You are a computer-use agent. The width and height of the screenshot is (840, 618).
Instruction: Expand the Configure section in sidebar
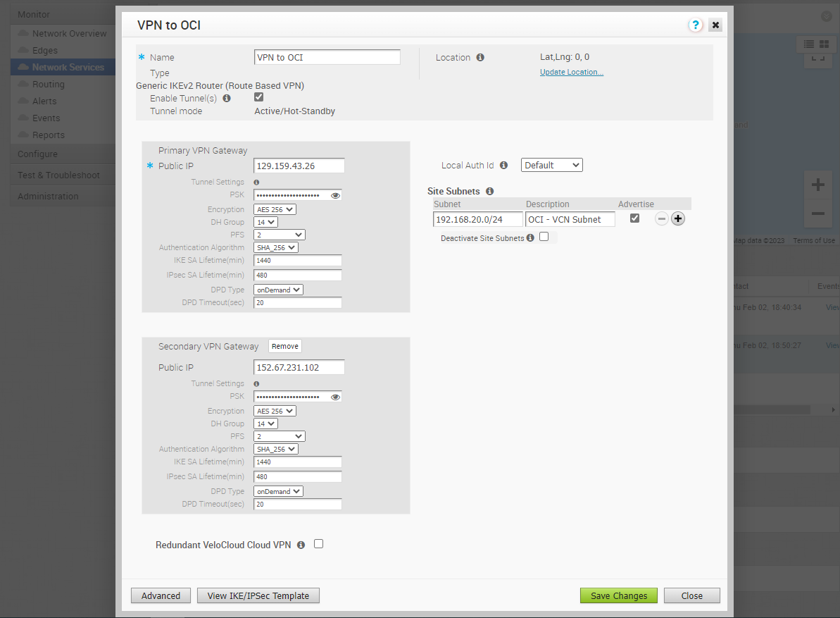(x=63, y=154)
